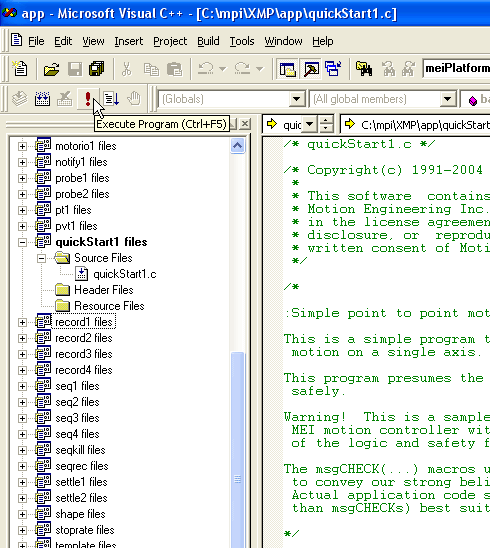Toggle the Workspace window toolbar button
This screenshot has width=490, height=548.
coord(288,68)
